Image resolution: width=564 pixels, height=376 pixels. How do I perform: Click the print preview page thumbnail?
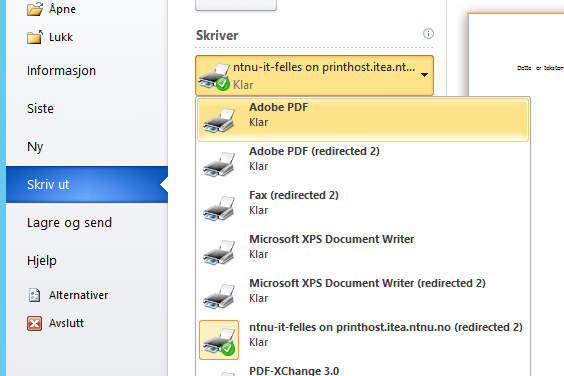[516, 54]
